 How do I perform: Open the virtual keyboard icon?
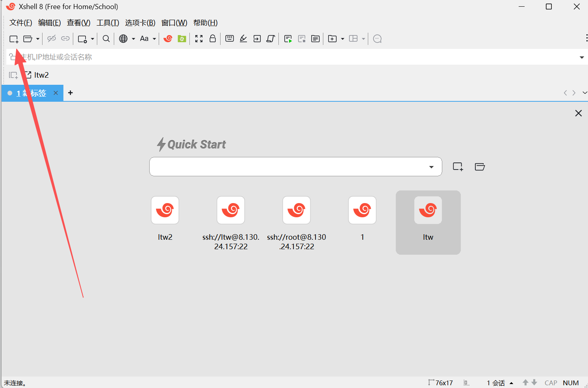pos(230,39)
